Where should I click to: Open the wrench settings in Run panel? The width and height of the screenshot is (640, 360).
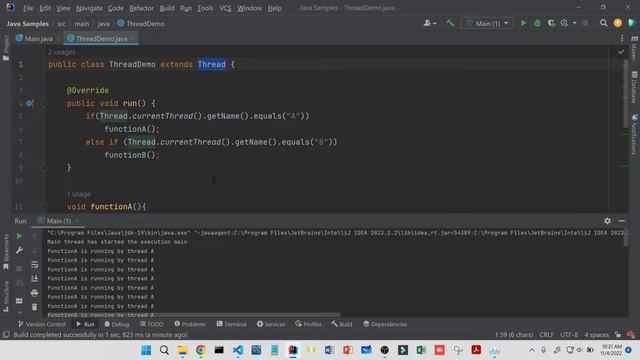(19, 250)
